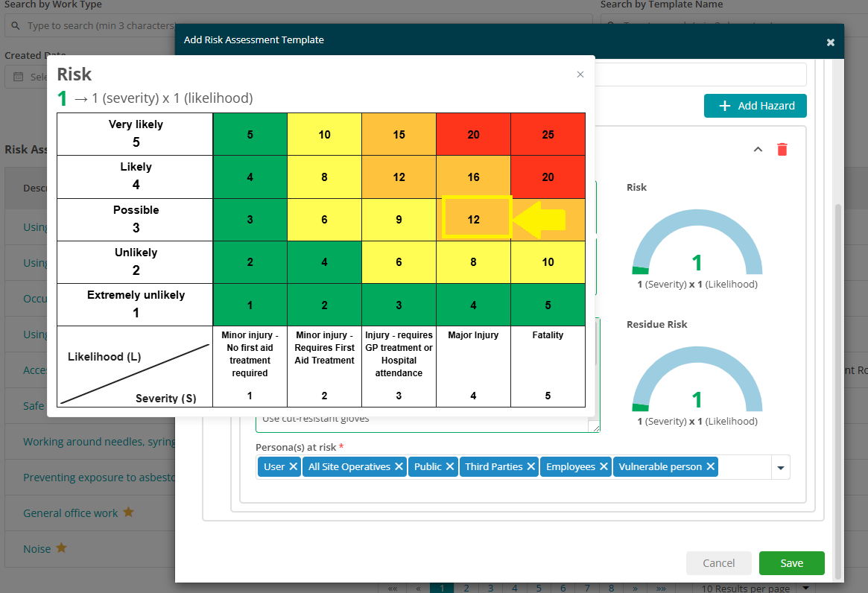868x593 pixels.
Task: Click the text area resize handle
Action: pyautogui.click(x=595, y=427)
